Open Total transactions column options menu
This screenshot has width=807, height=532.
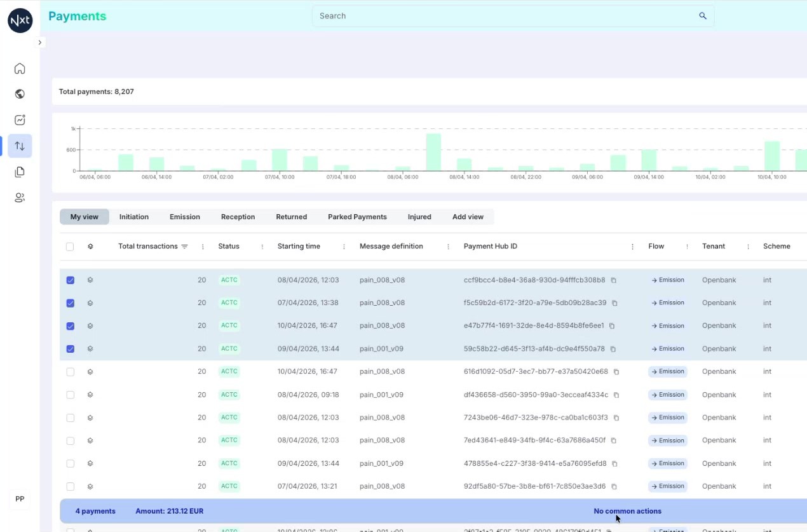tap(203, 247)
